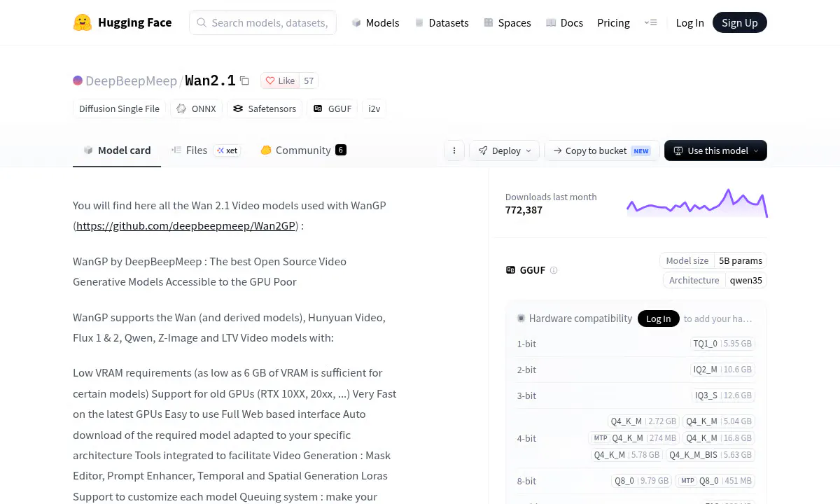Click the Community discussions count badge 6
Image resolution: width=840 pixels, height=504 pixels.
[x=341, y=150]
